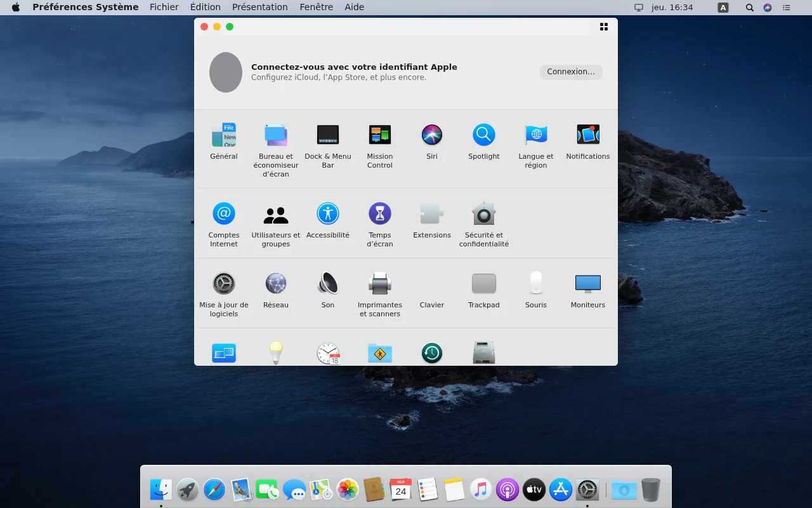
Task: Open the Fenêtre menu
Action: pos(316,7)
